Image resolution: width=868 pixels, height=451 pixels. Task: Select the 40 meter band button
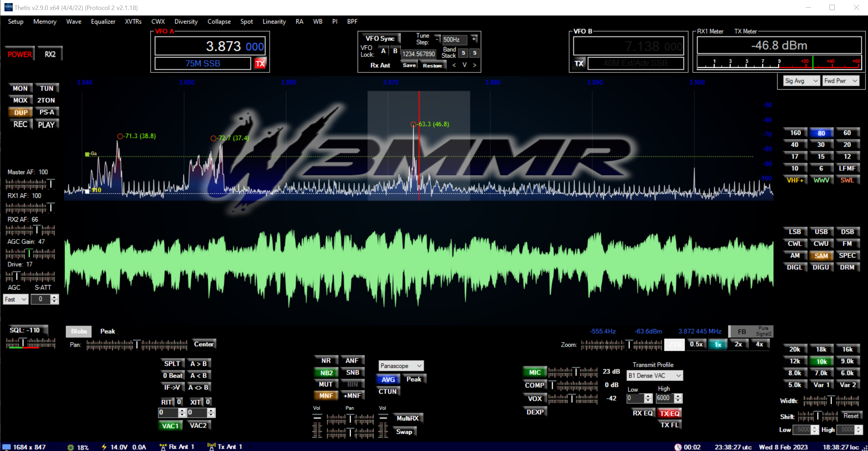coord(794,145)
